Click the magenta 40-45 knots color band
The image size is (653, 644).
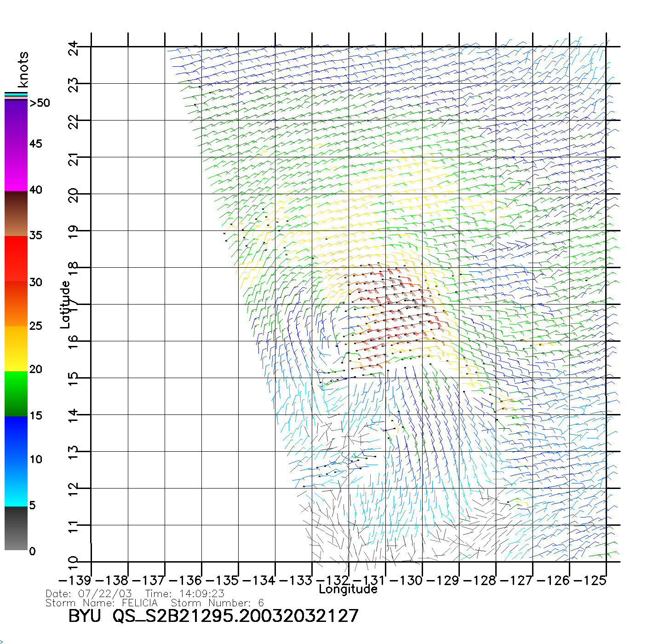point(16,168)
